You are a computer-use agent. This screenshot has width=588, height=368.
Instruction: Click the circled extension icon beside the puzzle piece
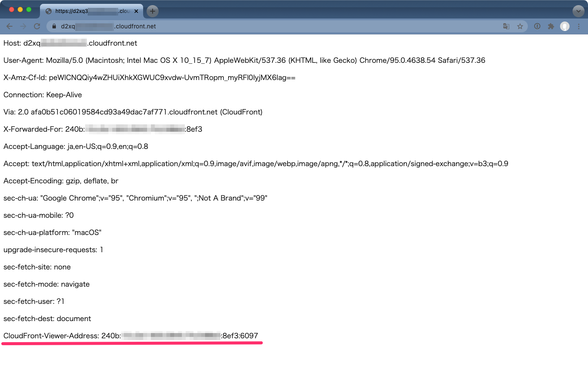tap(537, 26)
